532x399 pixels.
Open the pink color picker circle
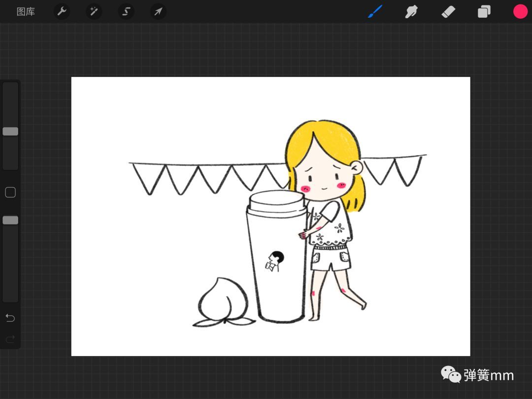point(520,11)
